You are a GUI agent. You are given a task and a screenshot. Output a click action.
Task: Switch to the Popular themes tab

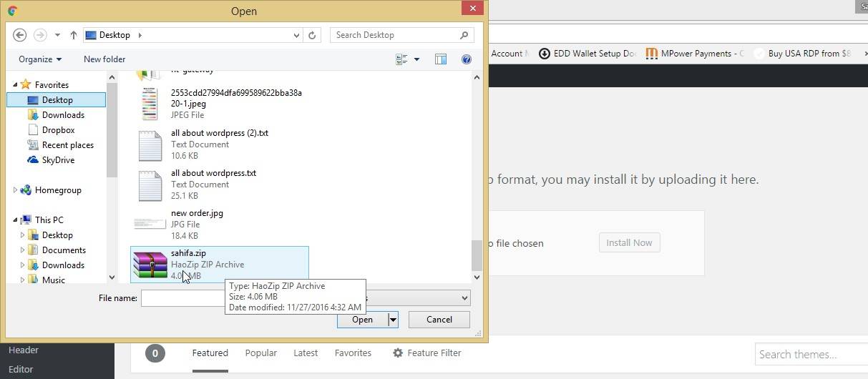pyautogui.click(x=260, y=353)
